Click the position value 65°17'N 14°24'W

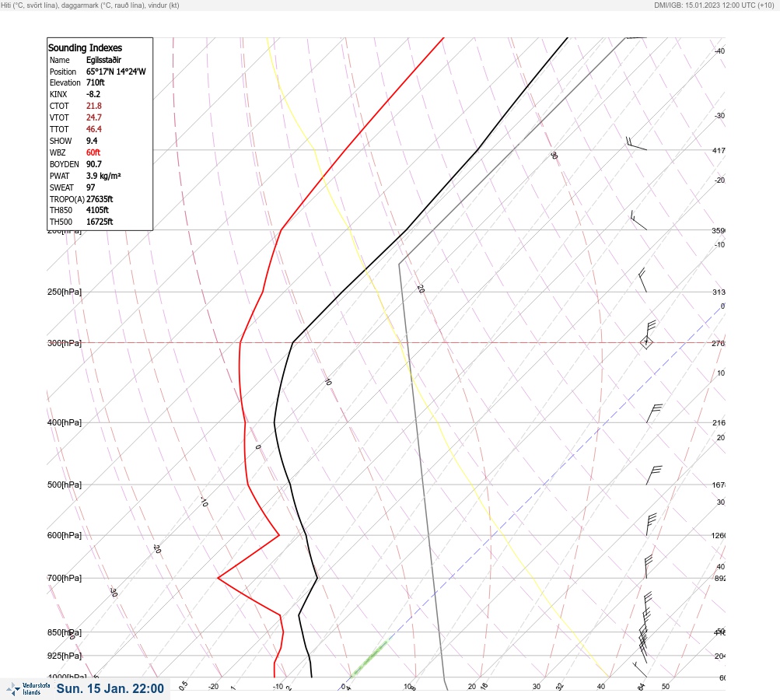(116, 72)
